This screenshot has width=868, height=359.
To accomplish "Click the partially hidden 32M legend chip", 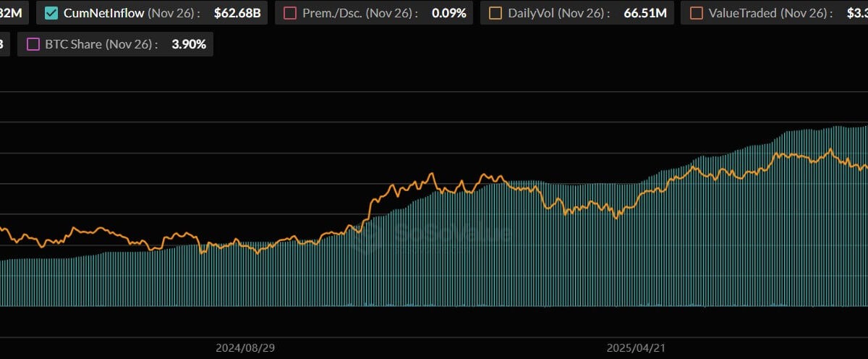I will pos(13,13).
